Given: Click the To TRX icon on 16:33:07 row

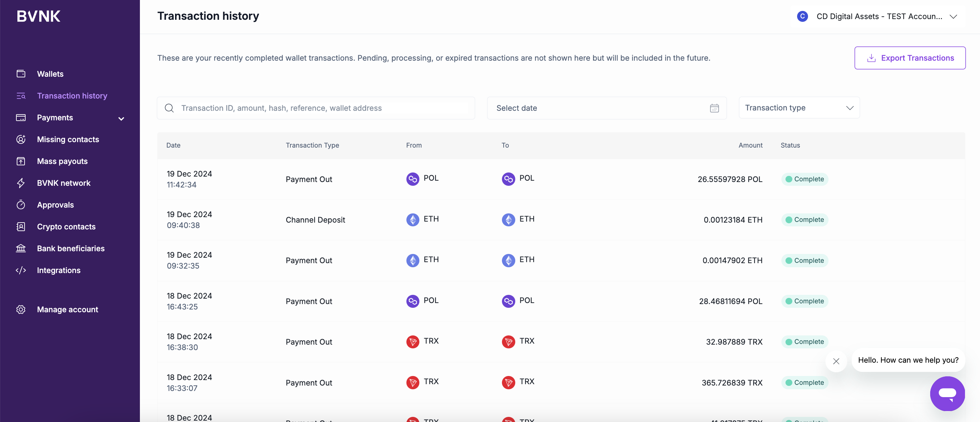Looking at the screenshot, I should point(508,382).
